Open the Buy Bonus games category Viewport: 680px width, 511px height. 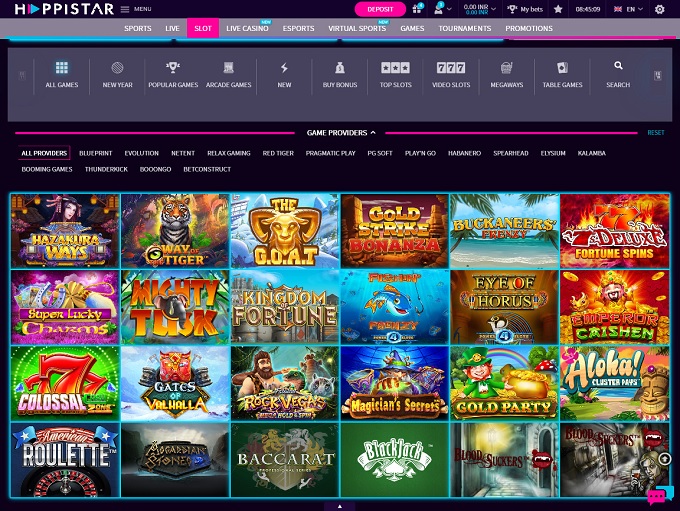340,75
